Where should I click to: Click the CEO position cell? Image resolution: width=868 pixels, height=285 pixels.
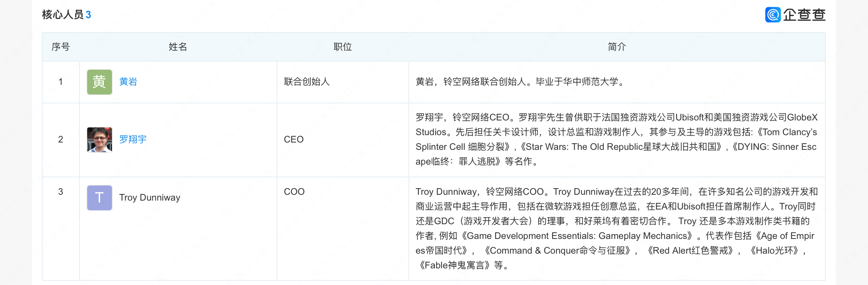click(294, 139)
